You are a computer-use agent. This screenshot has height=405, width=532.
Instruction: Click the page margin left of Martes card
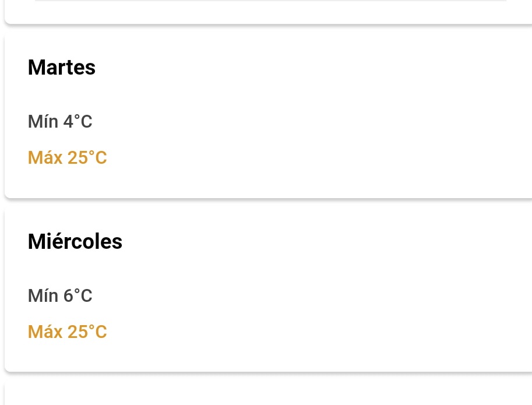2,117
